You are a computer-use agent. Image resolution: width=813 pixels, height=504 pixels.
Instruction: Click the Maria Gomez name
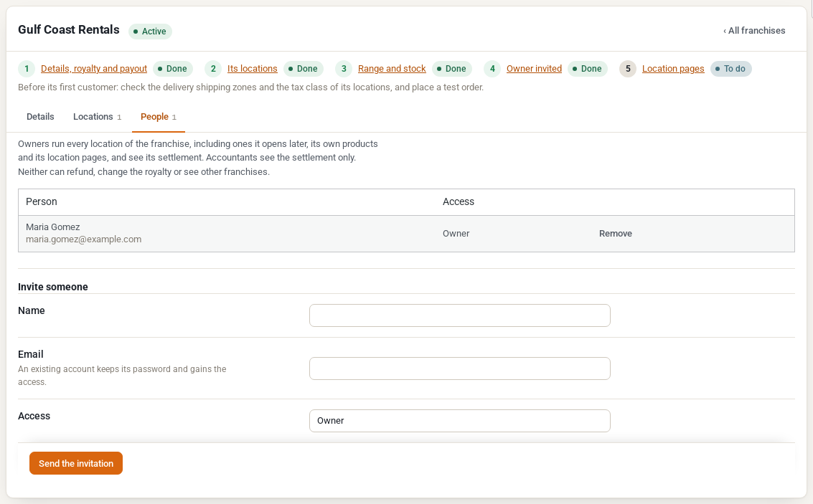[x=53, y=227]
